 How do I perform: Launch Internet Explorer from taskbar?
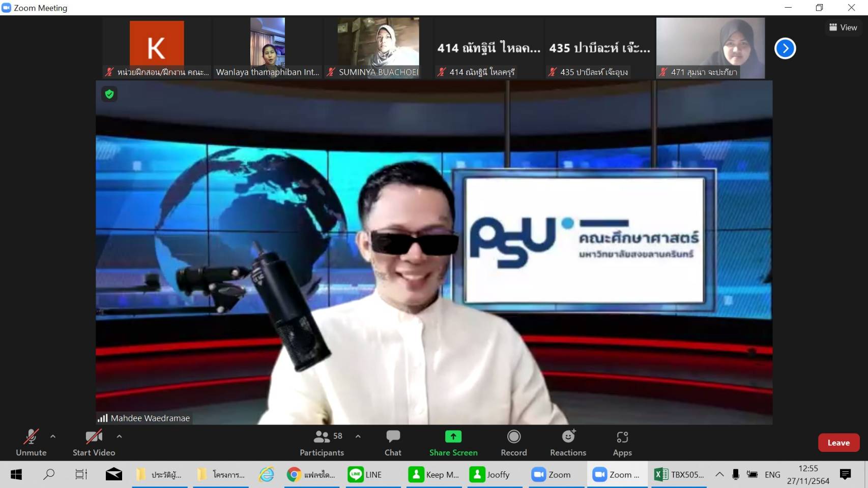tap(267, 475)
